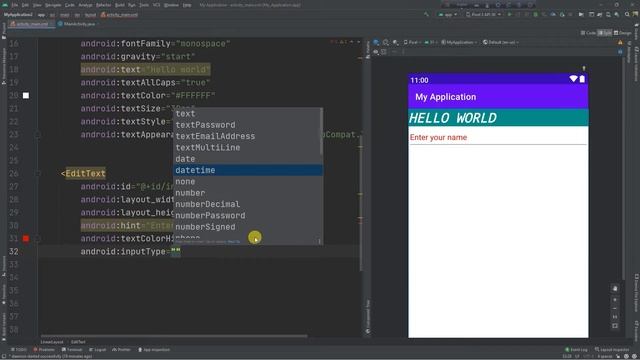The image size is (640, 360).
Task: Open the Logcat tool window
Action: pyautogui.click(x=98, y=350)
